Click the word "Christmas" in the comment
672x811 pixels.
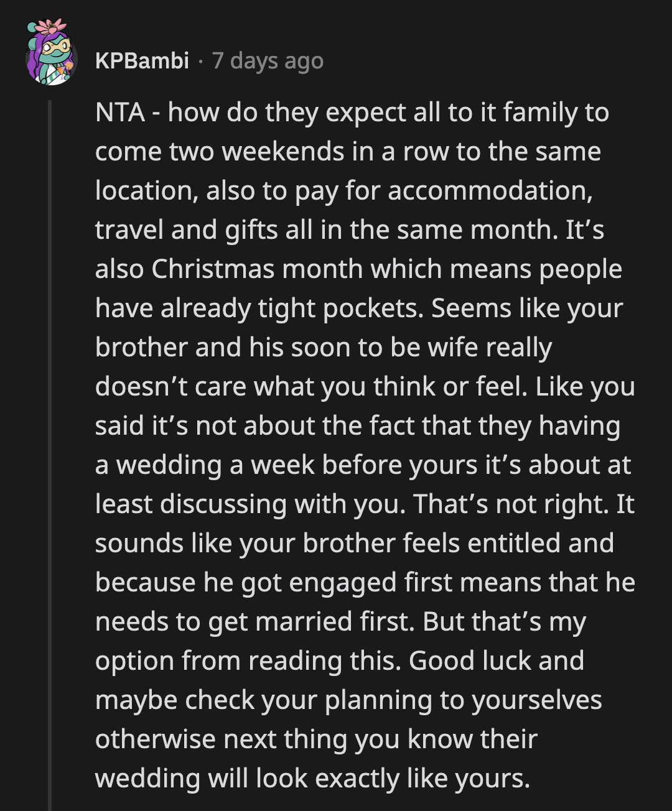point(212,269)
